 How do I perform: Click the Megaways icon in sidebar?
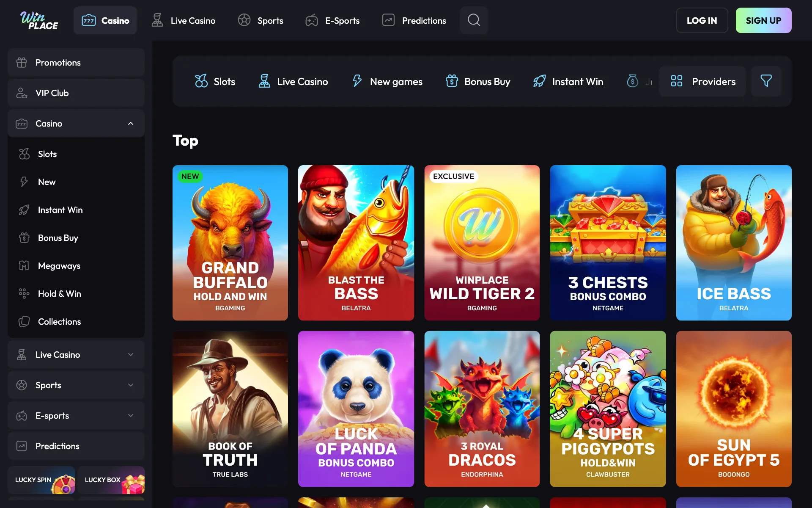[24, 266]
